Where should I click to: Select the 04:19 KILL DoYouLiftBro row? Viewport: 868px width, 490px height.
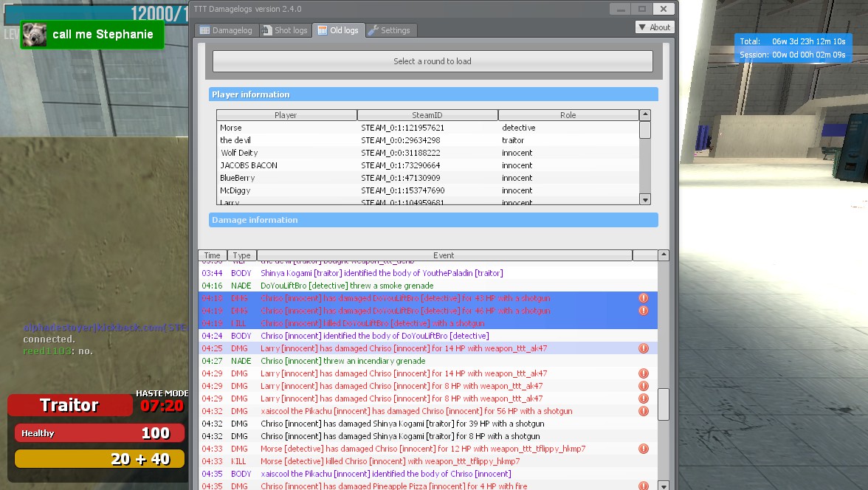coord(428,323)
